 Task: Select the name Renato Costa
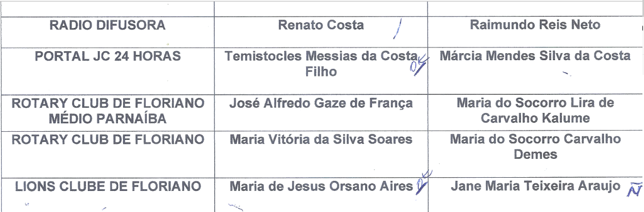pos(321,25)
